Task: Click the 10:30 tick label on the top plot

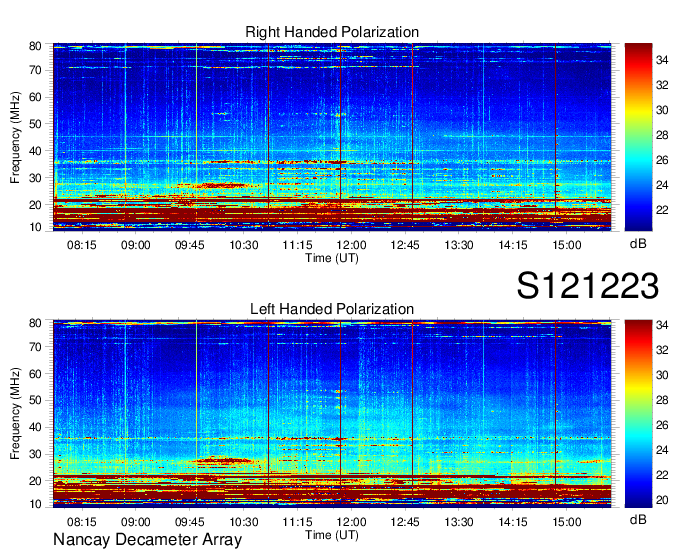Action: point(243,245)
